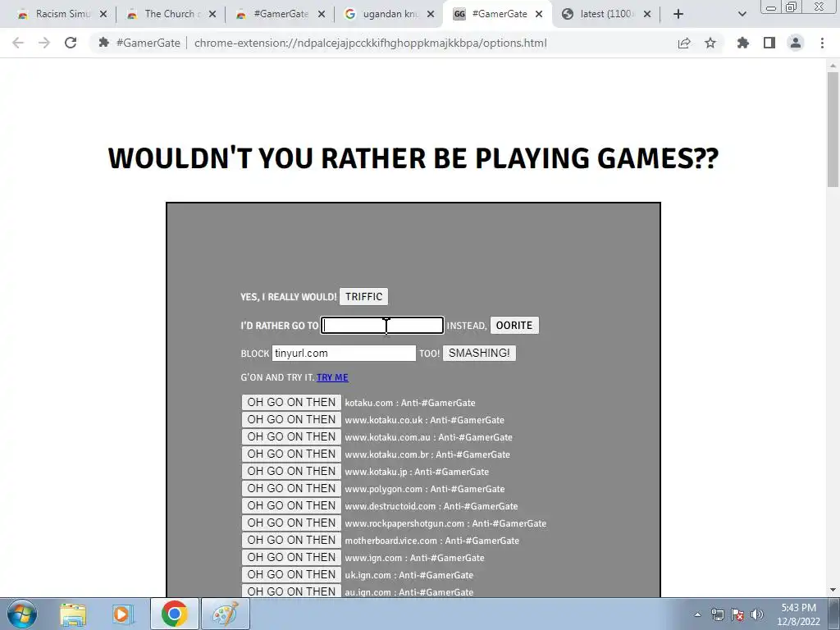Open Chrome three-dot menu

pos(822,43)
